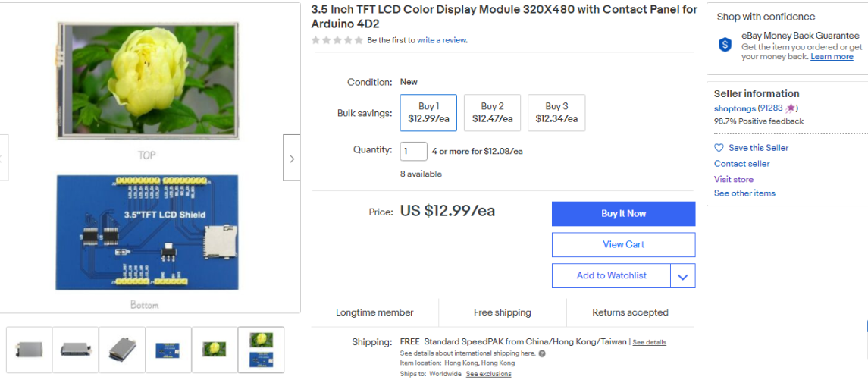Viewport: 868px width, 380px height.
Task: Click the Money Back Guarantee shield icon
Action: (725, 45)
